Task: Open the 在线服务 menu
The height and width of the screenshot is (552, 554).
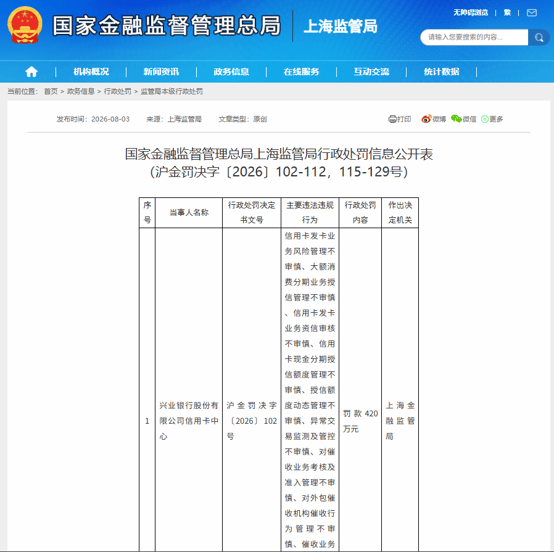Action: [x=301, y=72]
